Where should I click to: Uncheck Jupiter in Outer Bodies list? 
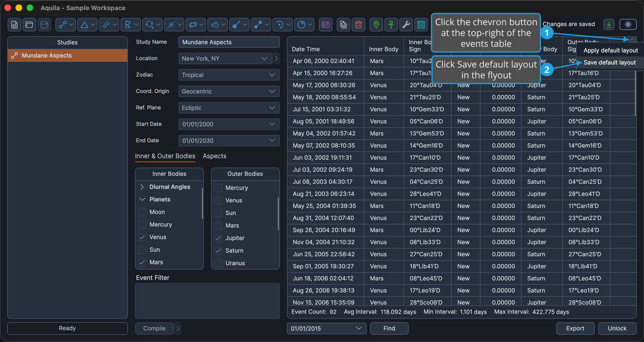point(218,238)
